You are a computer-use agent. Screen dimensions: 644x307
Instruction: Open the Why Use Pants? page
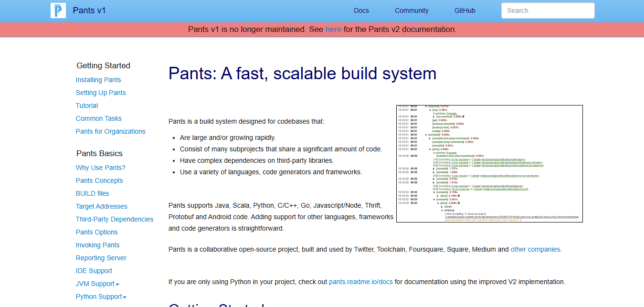[100, 168]
